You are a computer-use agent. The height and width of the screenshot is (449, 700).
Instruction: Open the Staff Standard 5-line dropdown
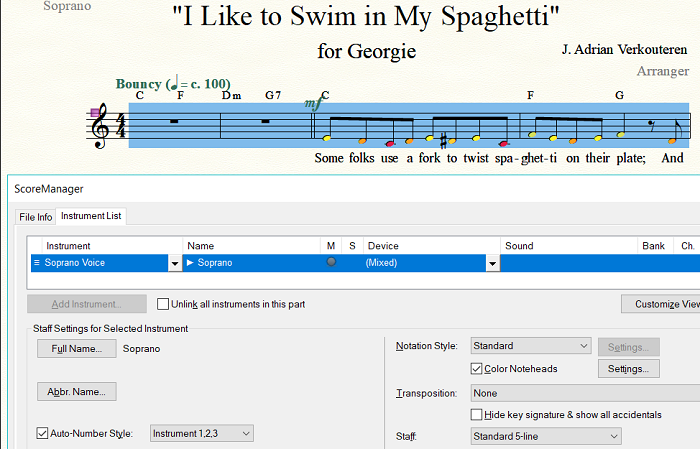point(545,436)
